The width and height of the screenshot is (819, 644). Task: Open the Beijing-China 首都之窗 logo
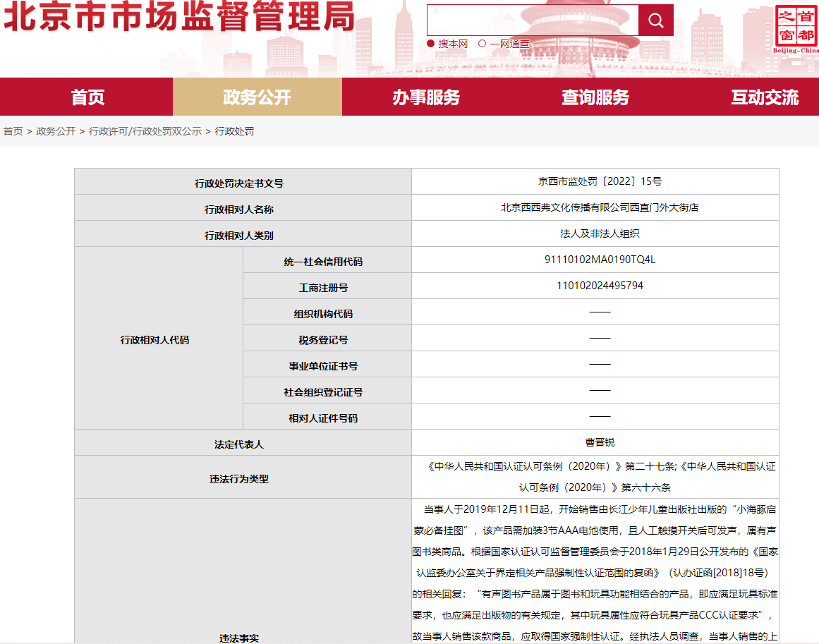click(x=796, y=30)
